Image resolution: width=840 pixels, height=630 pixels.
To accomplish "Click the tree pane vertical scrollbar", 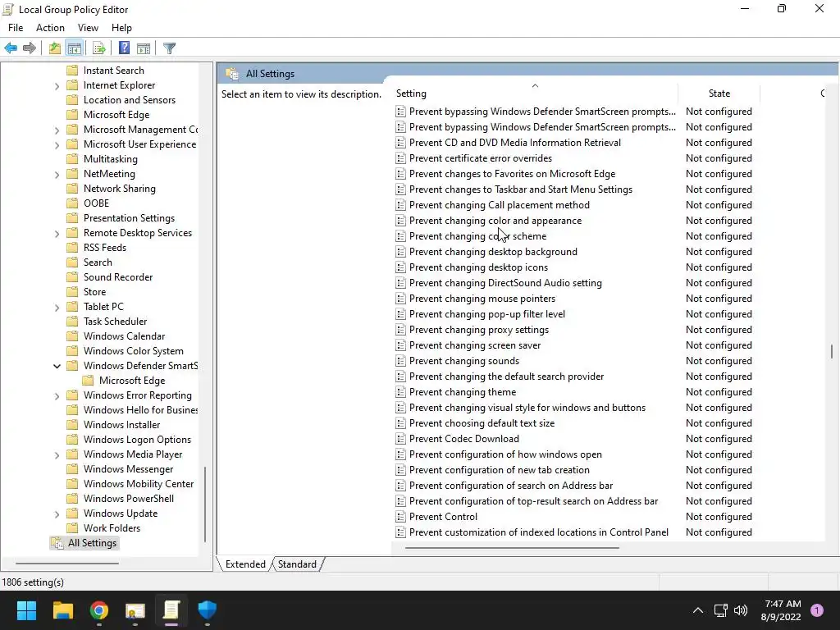I will click(205, 504).
